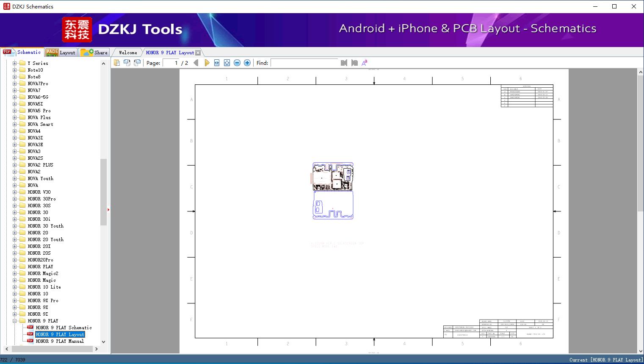Select the NOVA3E folder
Screen dimensions: 644x364
coord(35,144)
